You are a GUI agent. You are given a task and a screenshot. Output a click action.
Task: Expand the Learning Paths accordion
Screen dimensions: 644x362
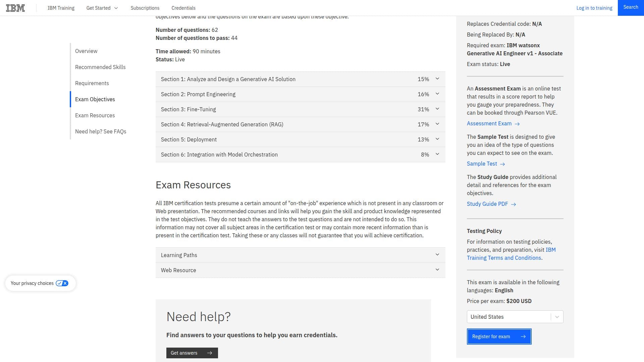pyautogui.click(x=301, y=255)
